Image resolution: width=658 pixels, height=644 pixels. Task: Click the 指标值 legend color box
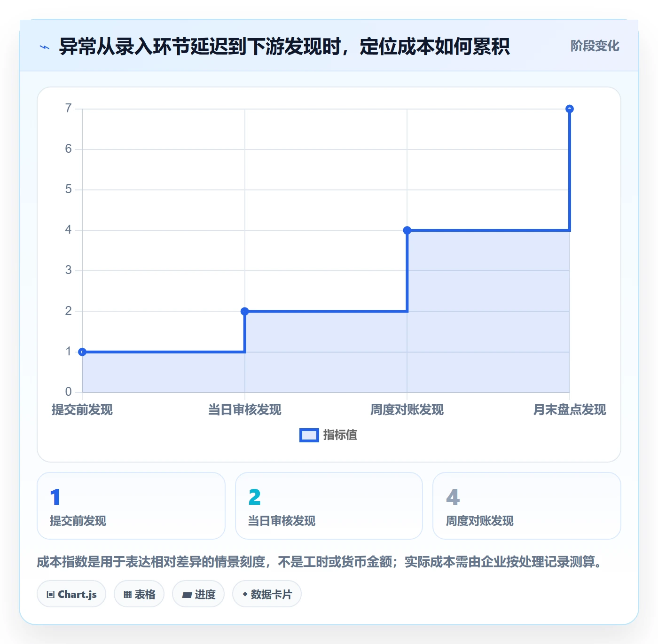click(309, 435)
